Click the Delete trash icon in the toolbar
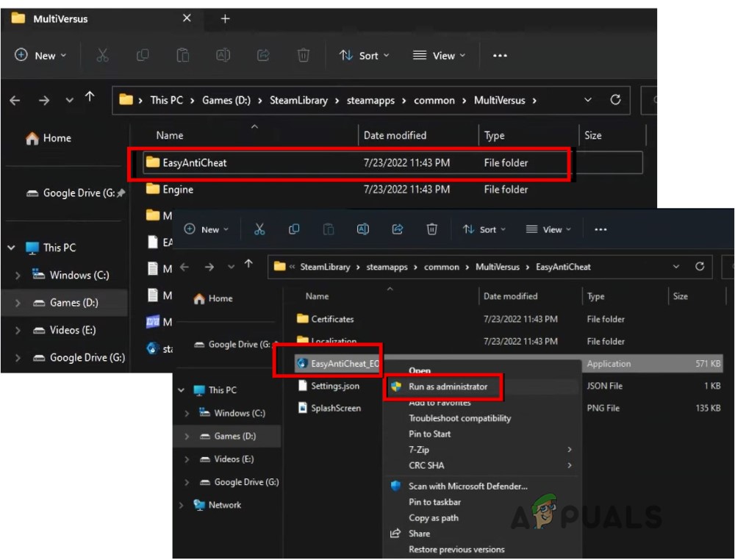The height and width of the screenshot is (560, 735). [431, 229]
